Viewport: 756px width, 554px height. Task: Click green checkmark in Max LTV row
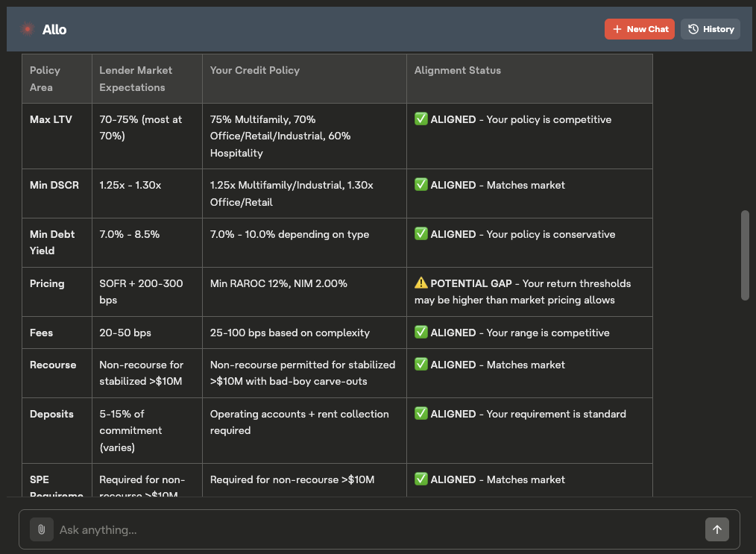[421, 119]
